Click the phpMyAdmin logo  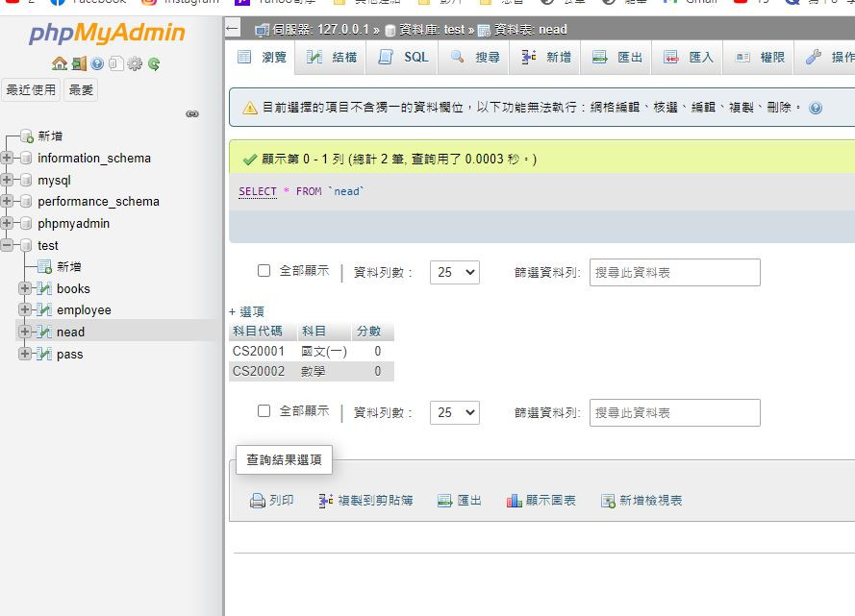pyautogui.click(x=107, y=33)
